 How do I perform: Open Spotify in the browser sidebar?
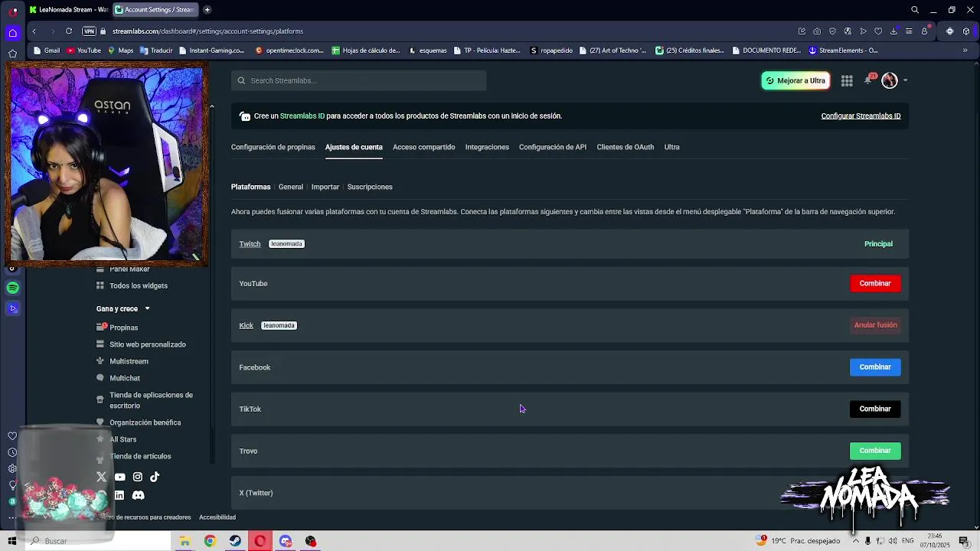[12, 288]
